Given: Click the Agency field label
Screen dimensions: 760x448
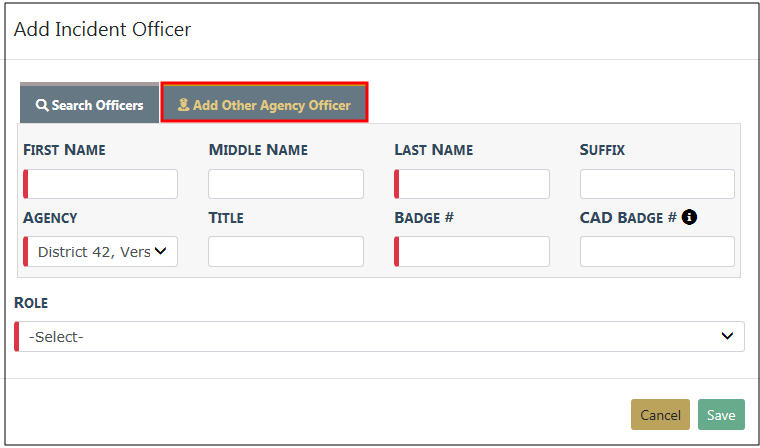Looking at the screenshot, I should 50,218.
